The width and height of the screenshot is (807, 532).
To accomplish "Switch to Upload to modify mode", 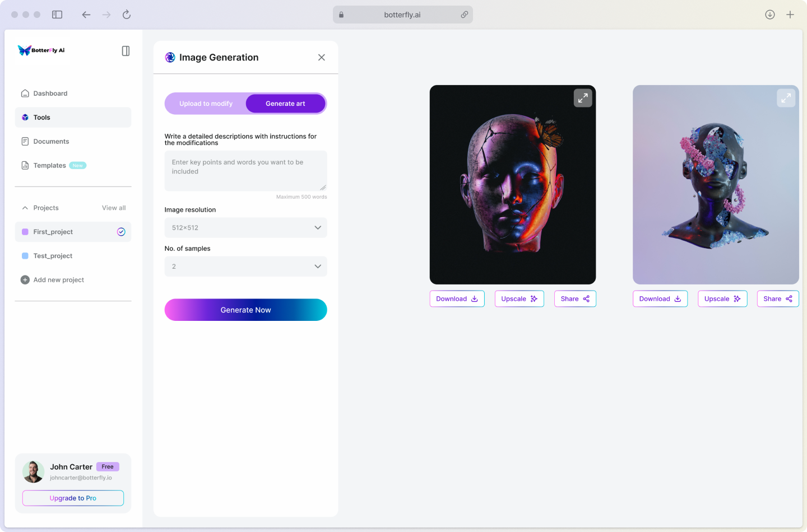I will pos(206,104).
